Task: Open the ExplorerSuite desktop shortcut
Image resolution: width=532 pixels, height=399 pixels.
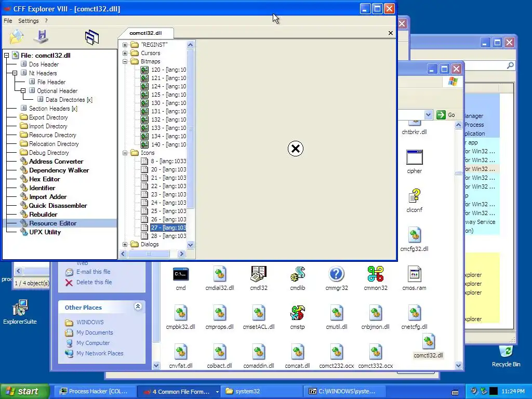Action: pyautogui.click(x=20, y=312)
